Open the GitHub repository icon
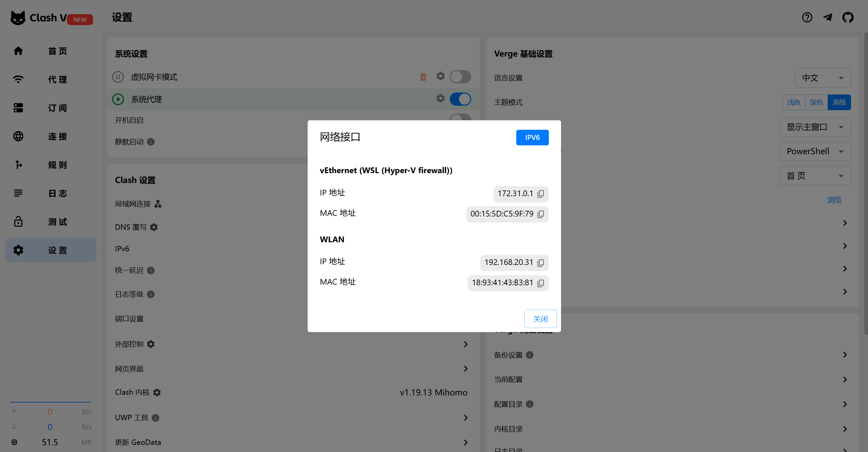 848,17
